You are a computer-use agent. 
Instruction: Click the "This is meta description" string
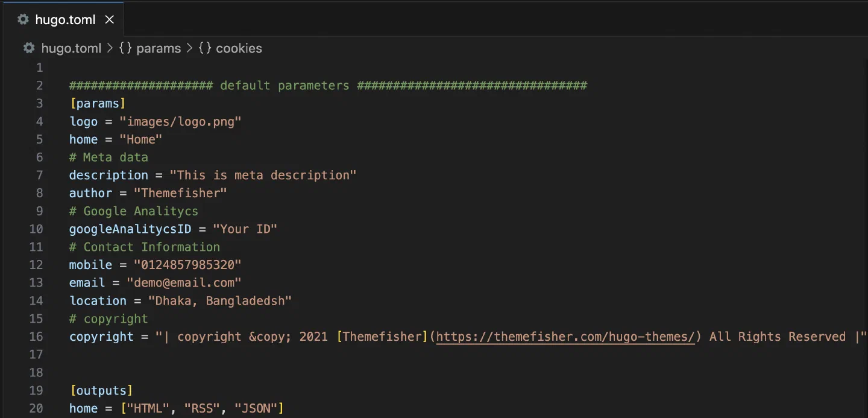pyautogui.click(x=263, y=175)
